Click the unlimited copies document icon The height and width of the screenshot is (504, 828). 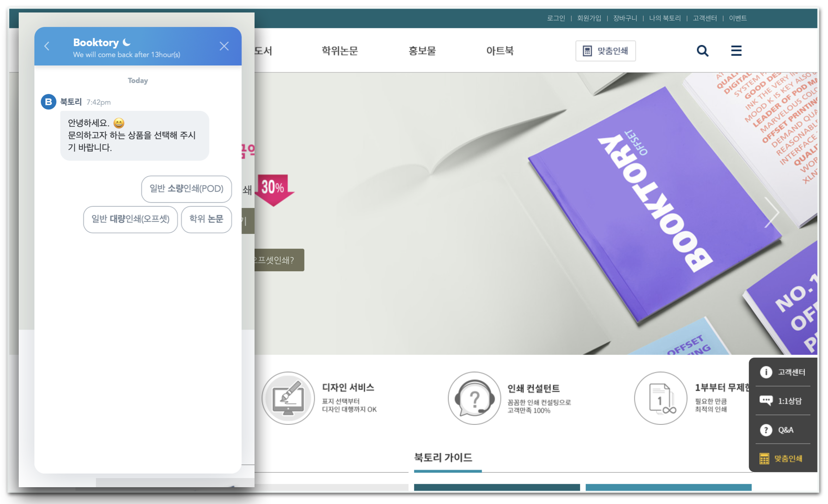tap(661, 398)
